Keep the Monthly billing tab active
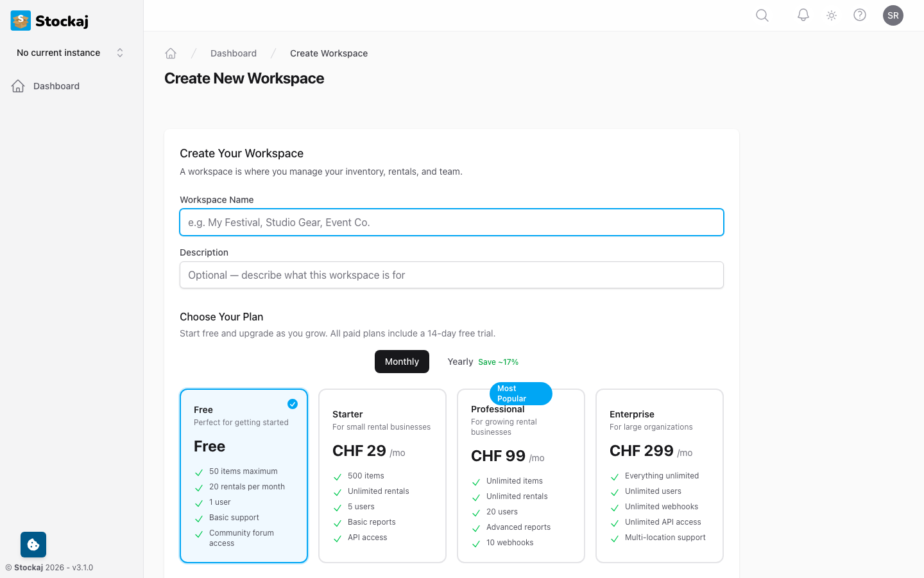The width and height of the screenshot is (924, 578). [402, 362]
